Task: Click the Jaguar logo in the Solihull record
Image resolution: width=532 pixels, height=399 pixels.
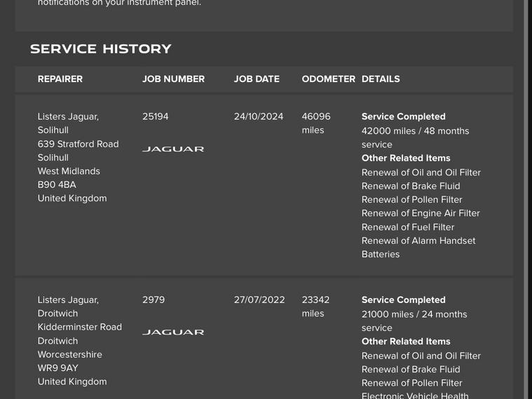Action: 173,149
